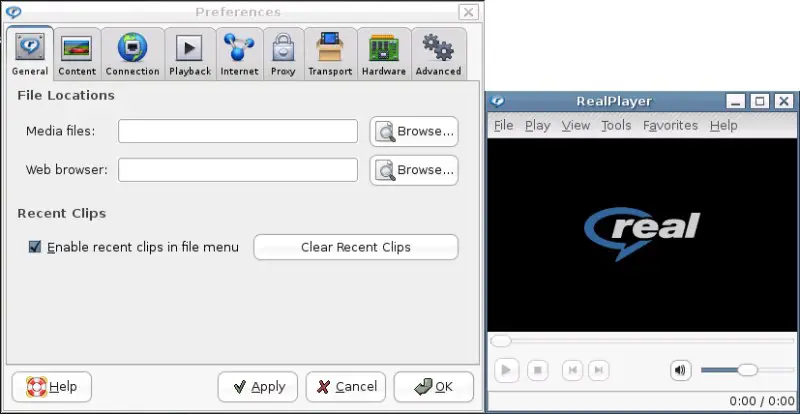Click the RealPlayer play button
Image resolution: width=800 pixels, height=414 pixels.
tap(506, 370)
